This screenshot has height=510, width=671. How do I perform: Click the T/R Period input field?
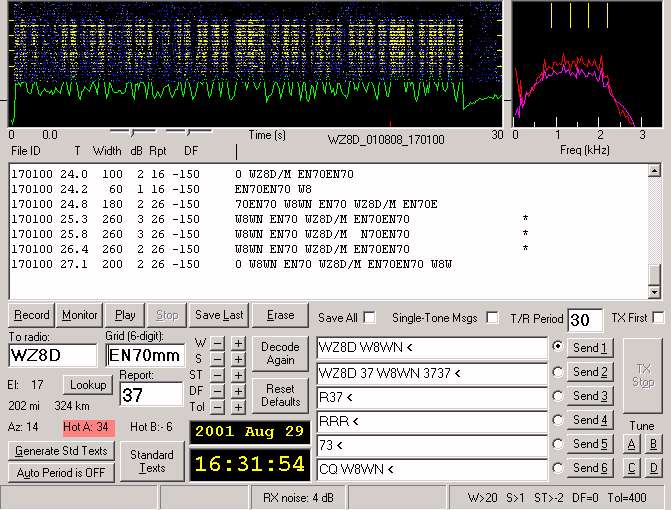coord(585,321)
